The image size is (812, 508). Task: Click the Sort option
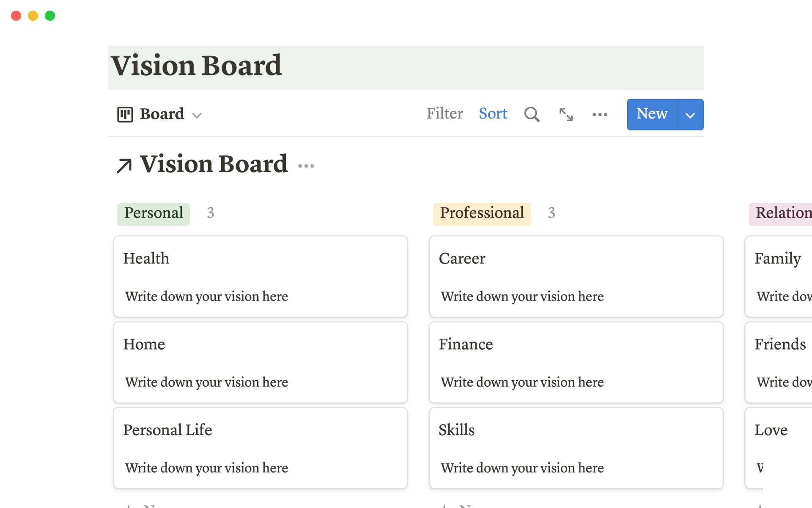(493, 113)
